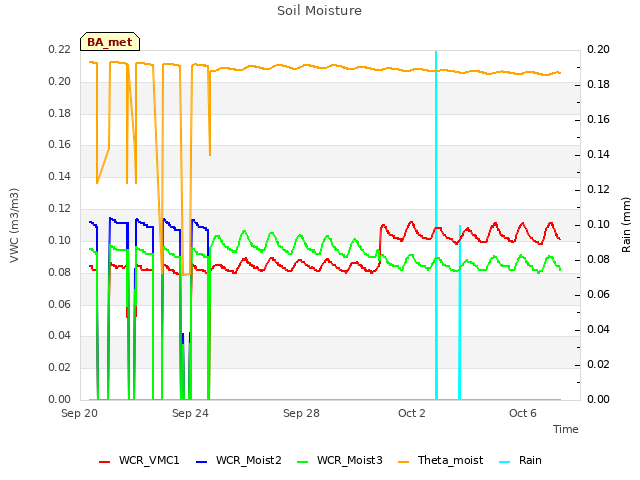Click the 0.20 right axis tick label

tap(598, 49)
